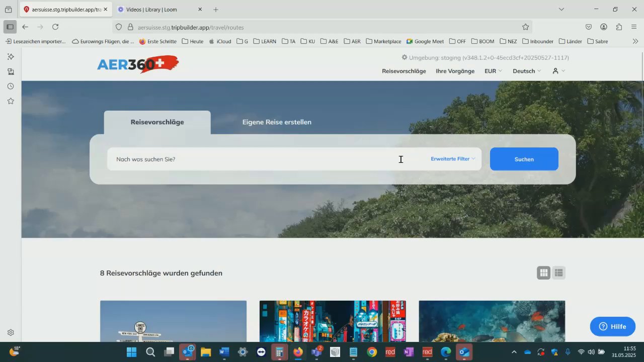Switch to grid view of results
The width and height of the screenshot is (644, 362).
click(543, 273)
